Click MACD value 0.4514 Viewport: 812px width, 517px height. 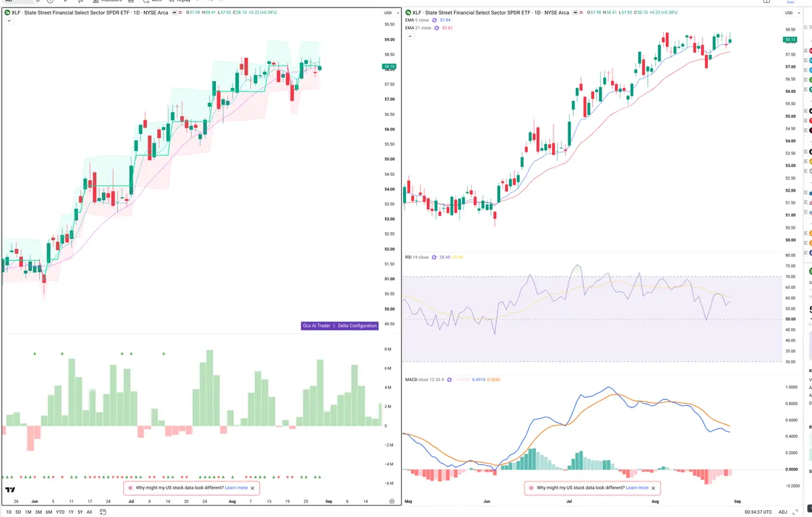(478, 380)
